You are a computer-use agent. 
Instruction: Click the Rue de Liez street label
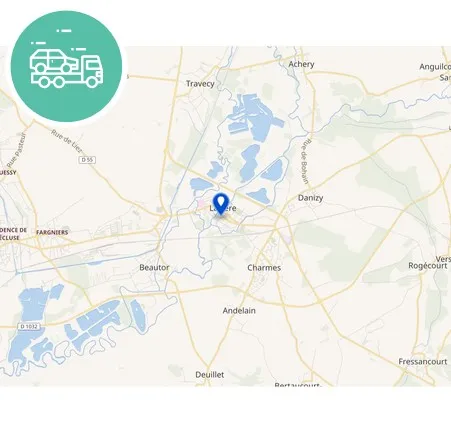tap(66, 141)
